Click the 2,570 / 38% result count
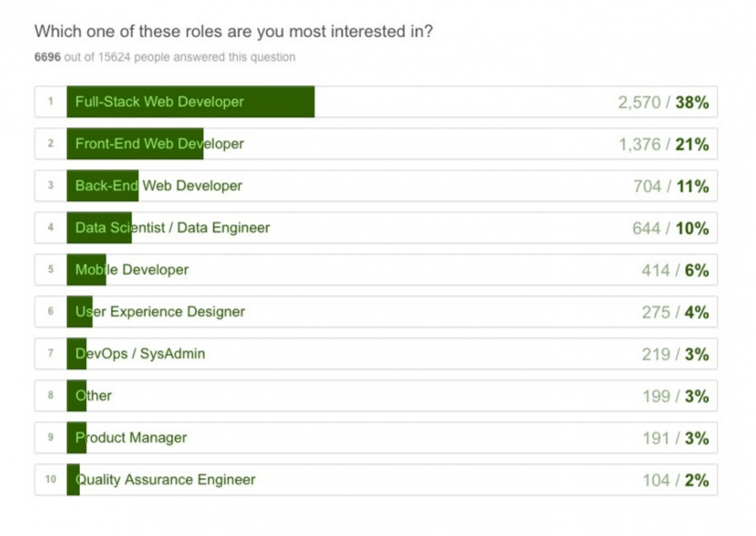This screenshot has width=756, height=536. [663, 102]
